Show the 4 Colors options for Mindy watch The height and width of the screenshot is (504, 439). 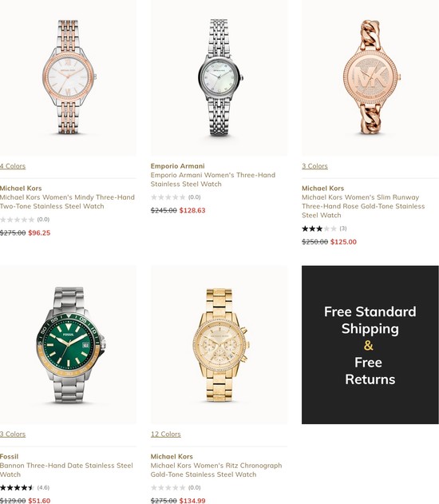coord(13,166)
